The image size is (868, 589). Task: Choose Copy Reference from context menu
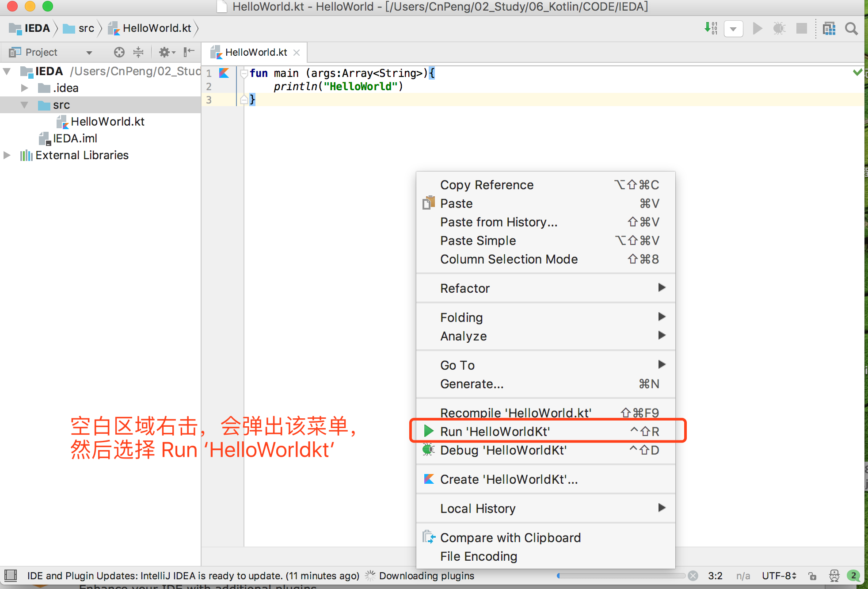[546, 185]
